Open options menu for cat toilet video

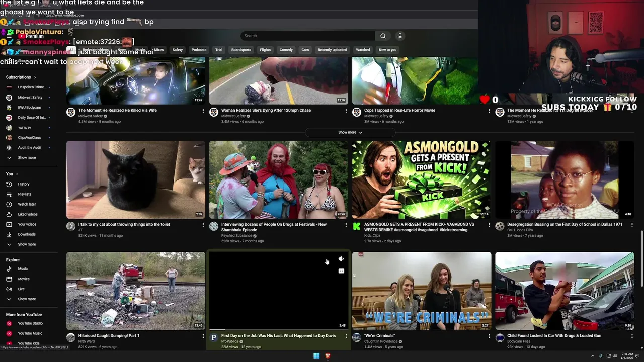[203, 225]
